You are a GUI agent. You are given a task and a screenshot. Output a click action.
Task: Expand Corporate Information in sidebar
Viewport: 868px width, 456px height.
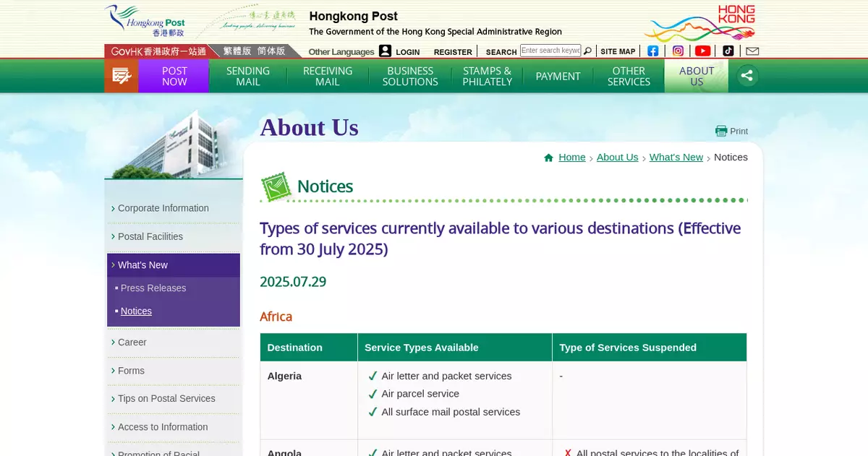click(163, 208)
